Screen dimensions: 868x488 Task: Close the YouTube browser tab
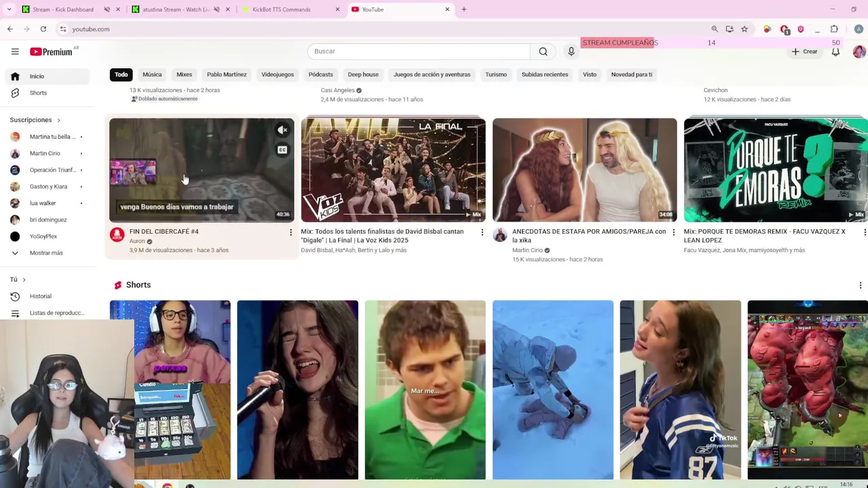point(447,9)
